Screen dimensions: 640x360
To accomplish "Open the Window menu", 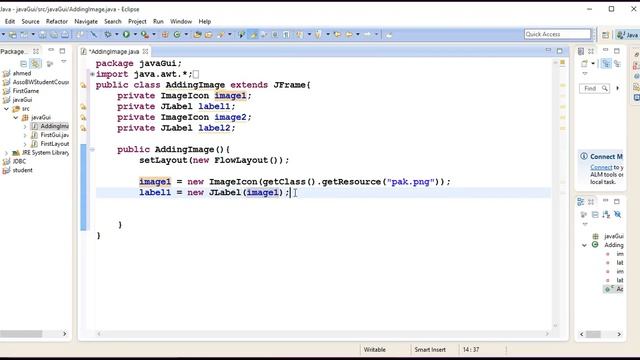I will (181, 21).
